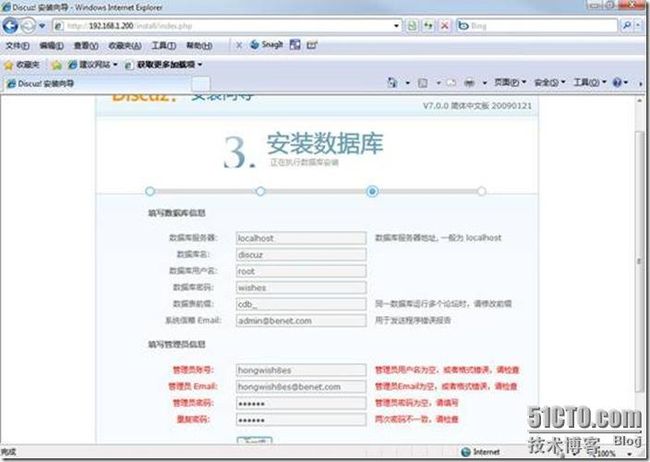Click the 安装数据库 heading text
Screen dimensions: 650x462
325,143
